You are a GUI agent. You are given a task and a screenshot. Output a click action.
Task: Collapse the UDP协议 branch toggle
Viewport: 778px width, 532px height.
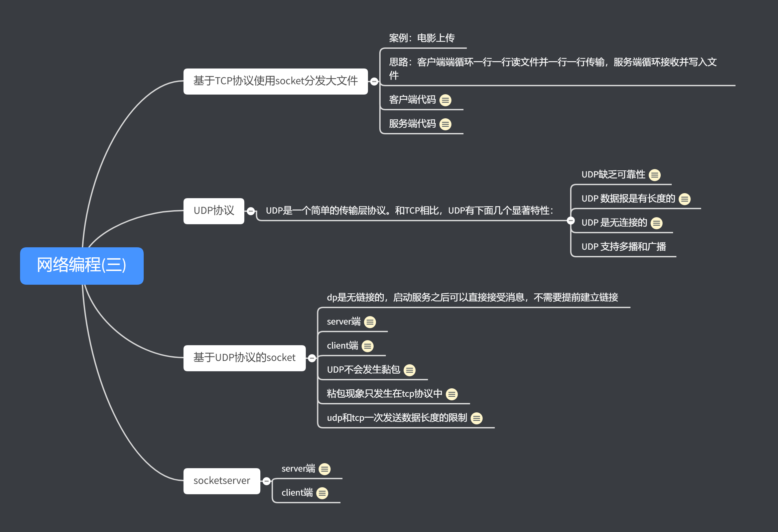click(x=251, y=211)
